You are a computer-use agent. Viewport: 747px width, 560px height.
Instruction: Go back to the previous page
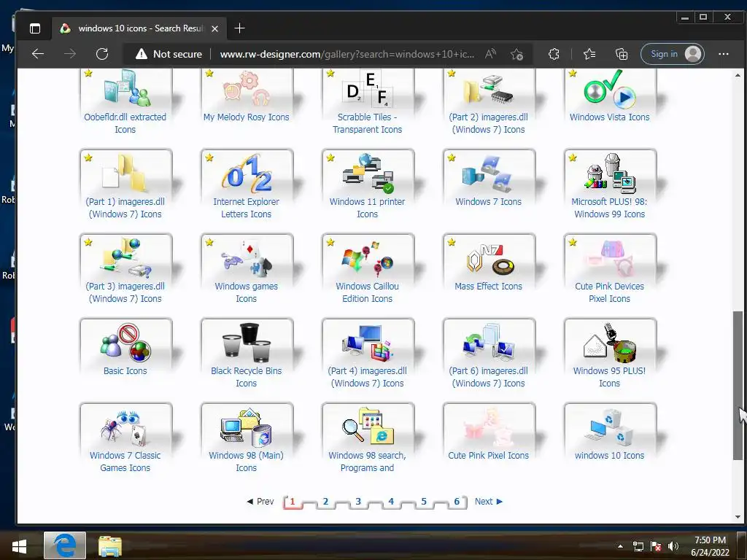click(38, 54)
